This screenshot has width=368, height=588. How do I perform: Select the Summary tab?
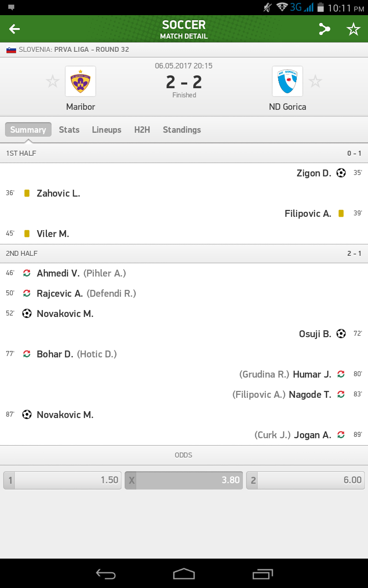pos(28,130)
